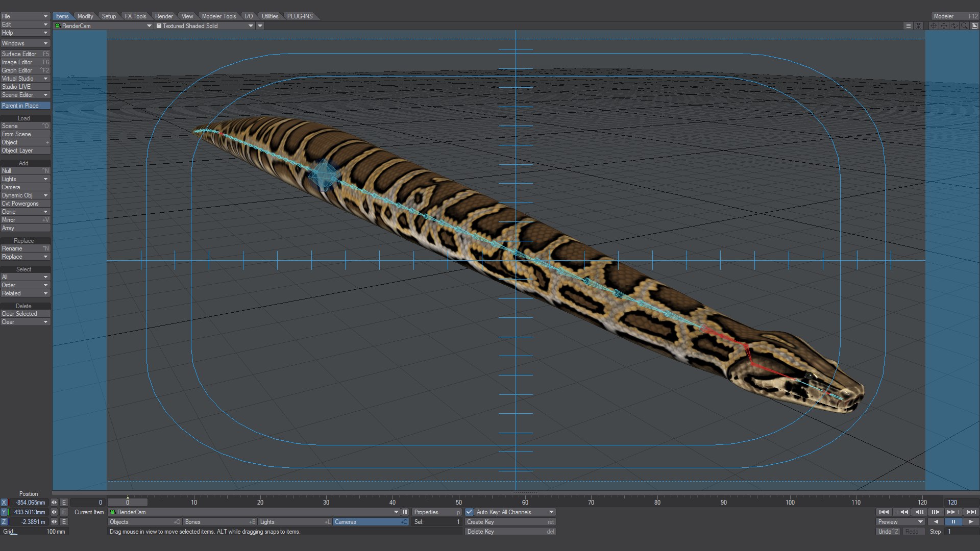Click the save viewport layout icon
The image size is (980, 551).
(918, 26)
